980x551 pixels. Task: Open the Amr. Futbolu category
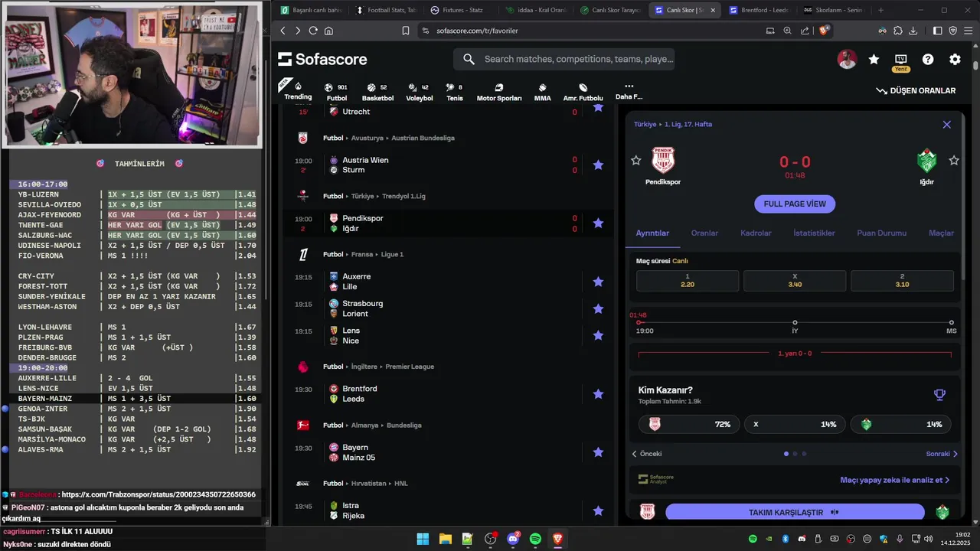click(583, 92)
